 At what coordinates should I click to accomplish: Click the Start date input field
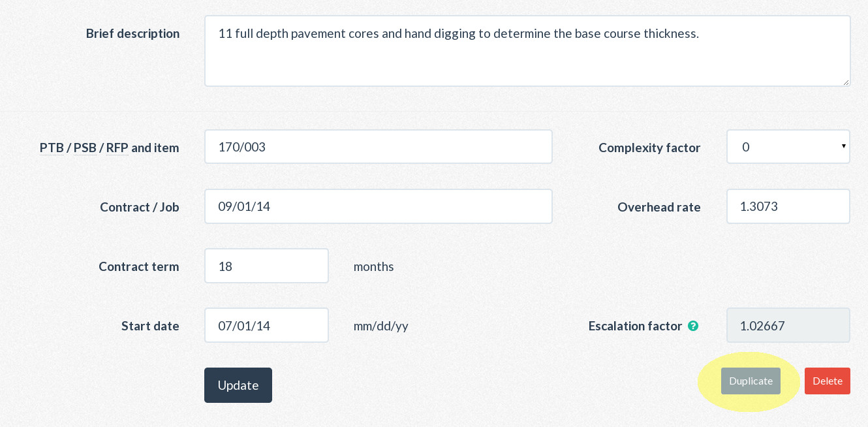coord(266,325)
